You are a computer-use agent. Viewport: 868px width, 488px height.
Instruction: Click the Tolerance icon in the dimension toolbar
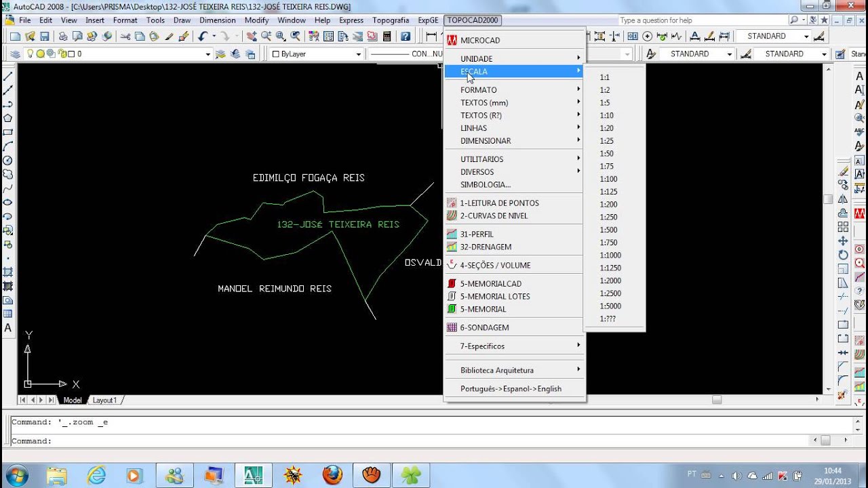(x=633, y=37)
